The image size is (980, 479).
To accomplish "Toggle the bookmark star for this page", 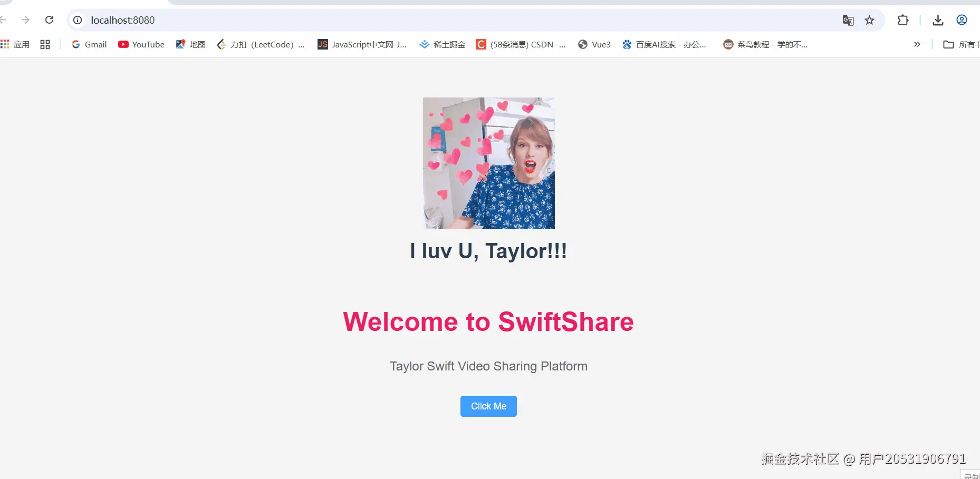I will click(x=870, y=20).
